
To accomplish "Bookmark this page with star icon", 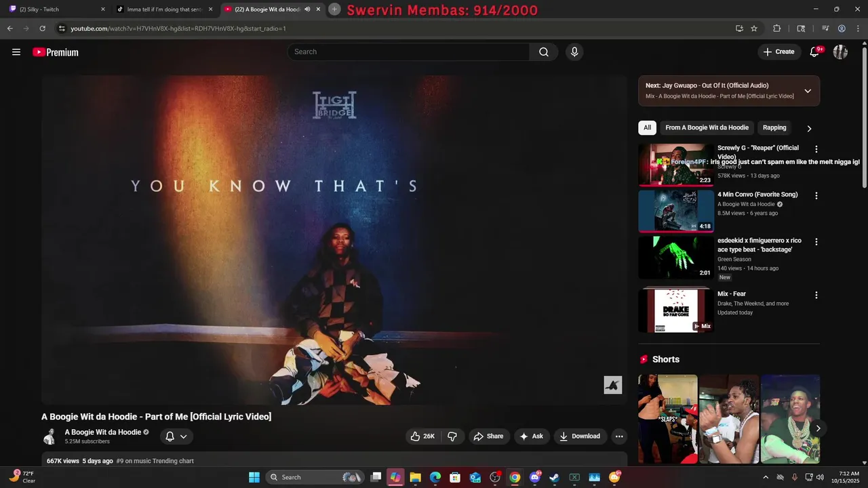I will click(x=754, y=28).
